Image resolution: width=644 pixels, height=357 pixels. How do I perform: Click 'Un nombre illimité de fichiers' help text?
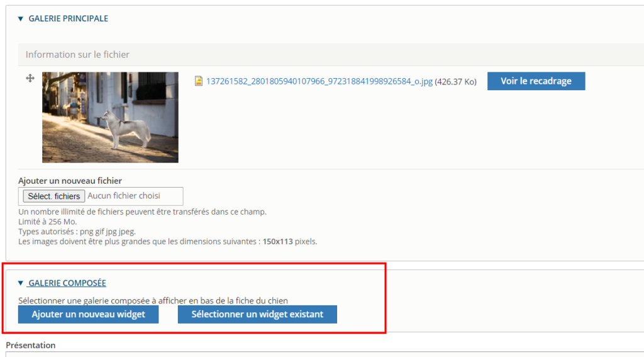pyautogui.click(x=142, y=212)
